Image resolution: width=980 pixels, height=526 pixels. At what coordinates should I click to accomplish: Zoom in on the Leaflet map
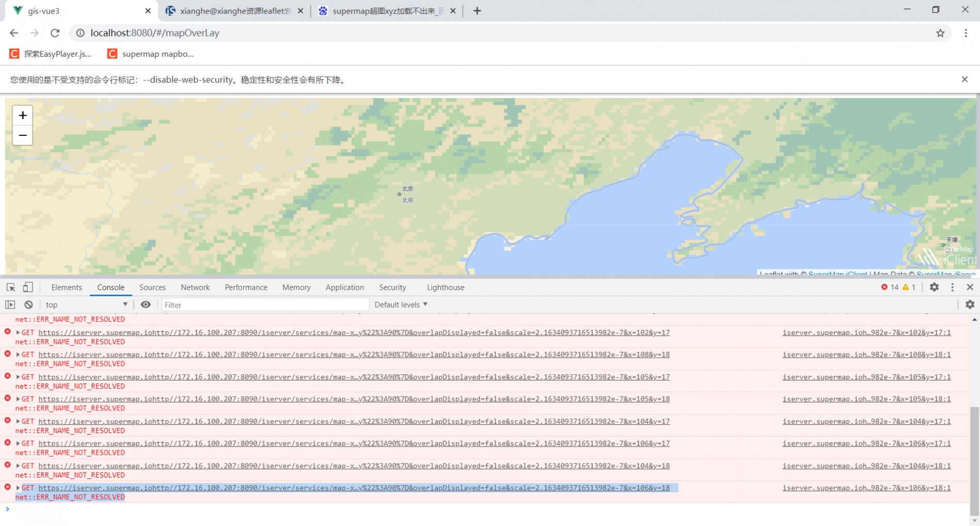22,116
